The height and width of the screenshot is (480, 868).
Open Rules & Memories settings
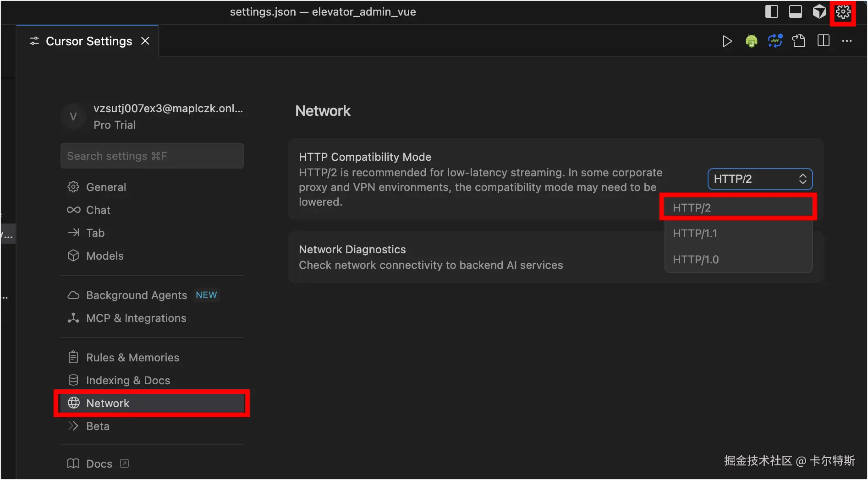point(152,357)
